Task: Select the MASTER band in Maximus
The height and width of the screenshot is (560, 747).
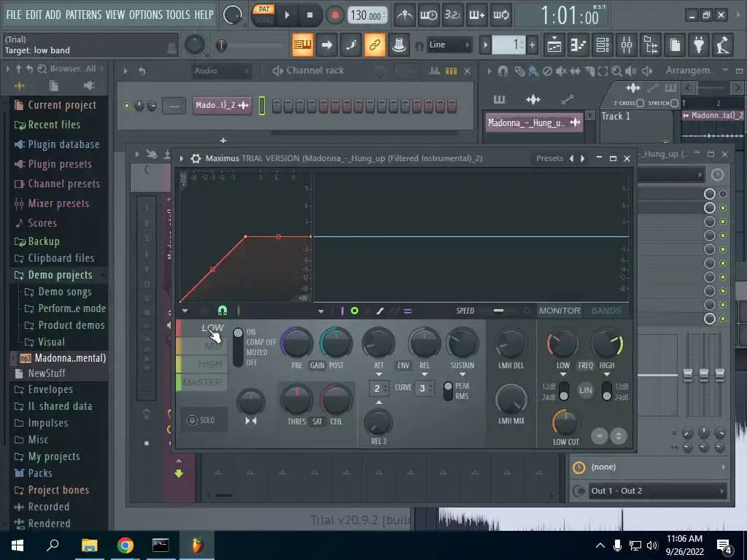Action: 203,382
